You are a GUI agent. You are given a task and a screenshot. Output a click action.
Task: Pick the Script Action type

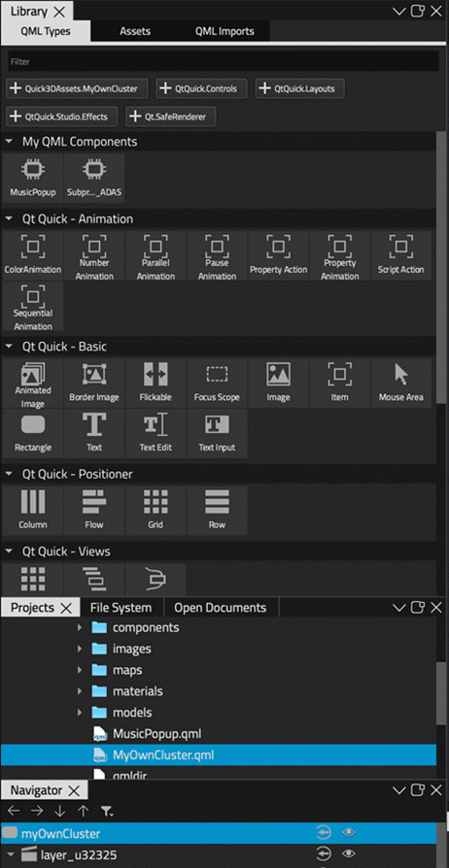pos(400,255)
